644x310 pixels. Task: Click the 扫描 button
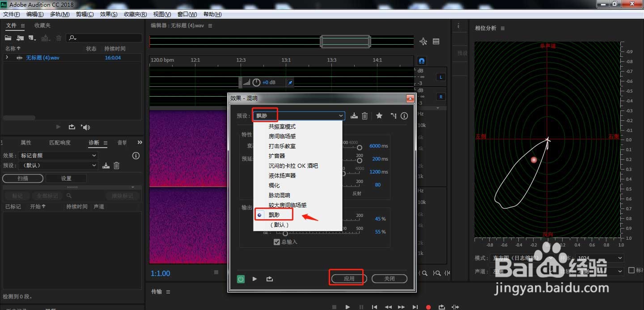(x=23, y=178)
